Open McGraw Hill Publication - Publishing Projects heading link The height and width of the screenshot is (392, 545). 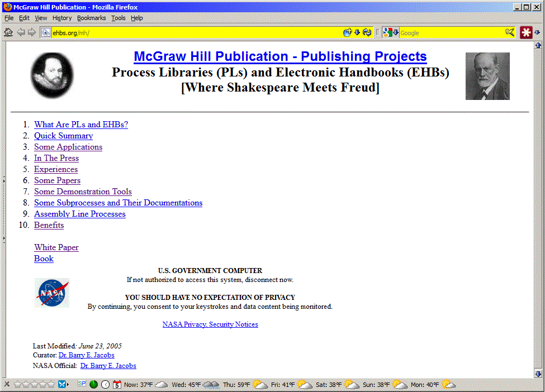coord(280,56)
